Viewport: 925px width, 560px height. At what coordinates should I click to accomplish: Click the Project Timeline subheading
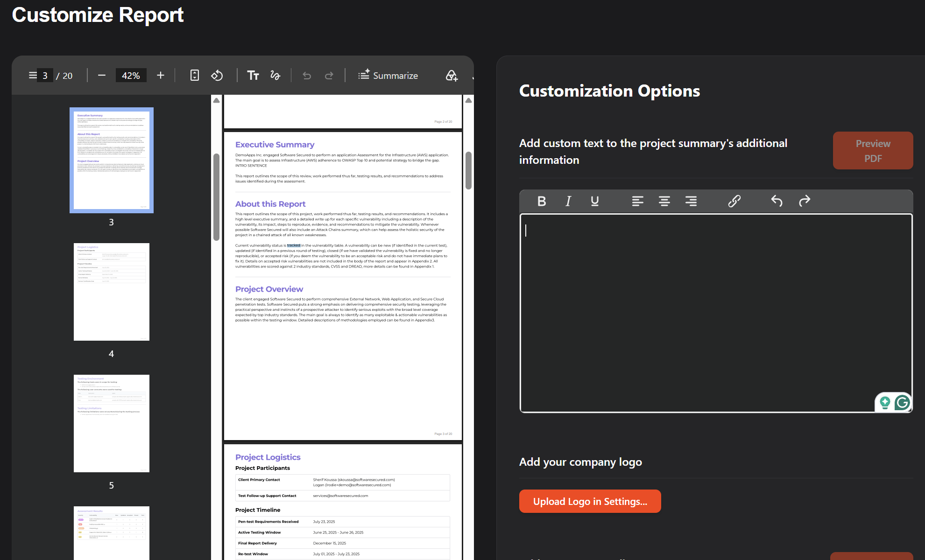tap(258, 510)
